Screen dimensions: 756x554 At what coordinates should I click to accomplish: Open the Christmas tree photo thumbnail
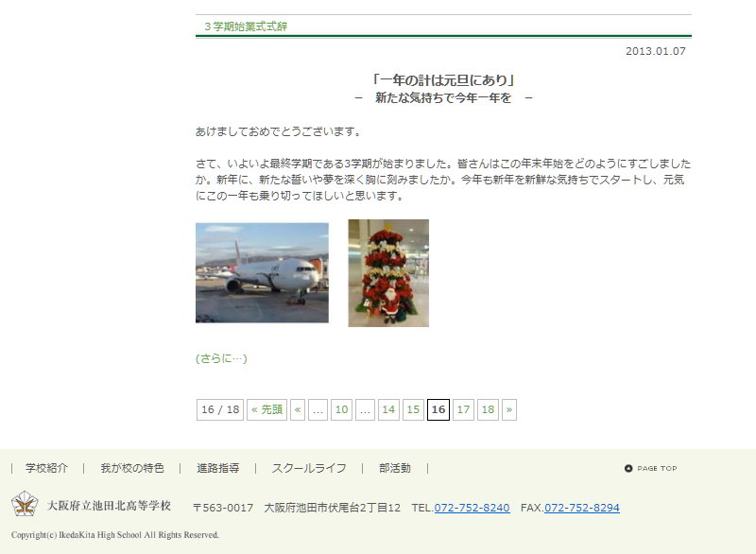[388, 273]
